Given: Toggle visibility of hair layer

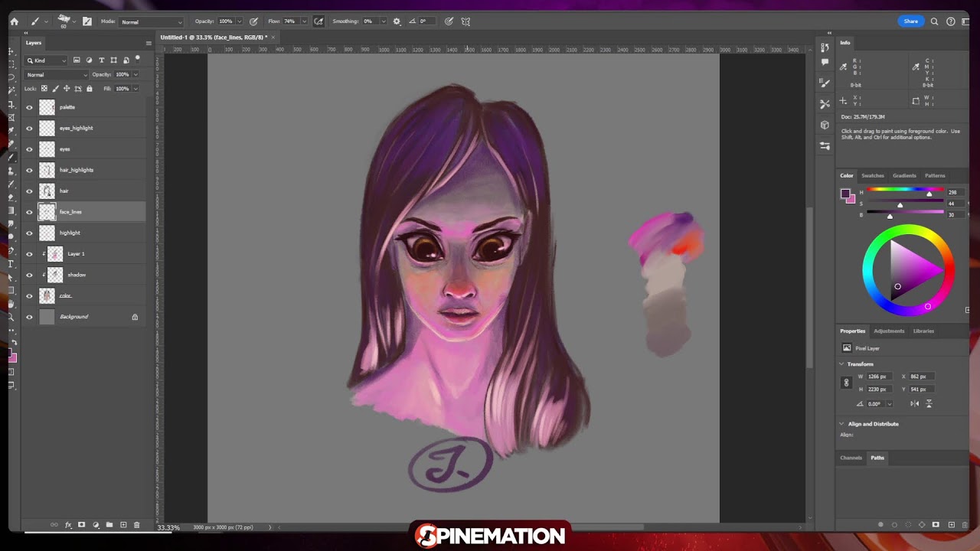Looking at the screenshot, I should [29, 191].
